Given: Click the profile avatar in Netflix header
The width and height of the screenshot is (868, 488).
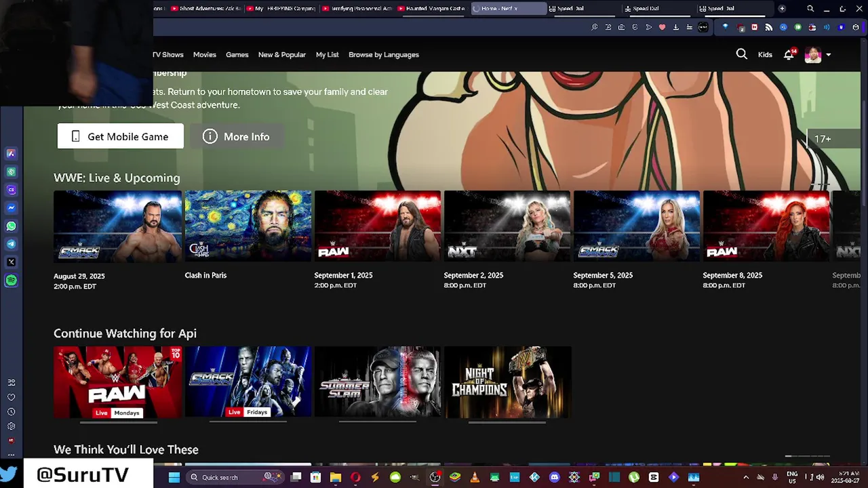Looking at the screenshot, I should point(812,55).
